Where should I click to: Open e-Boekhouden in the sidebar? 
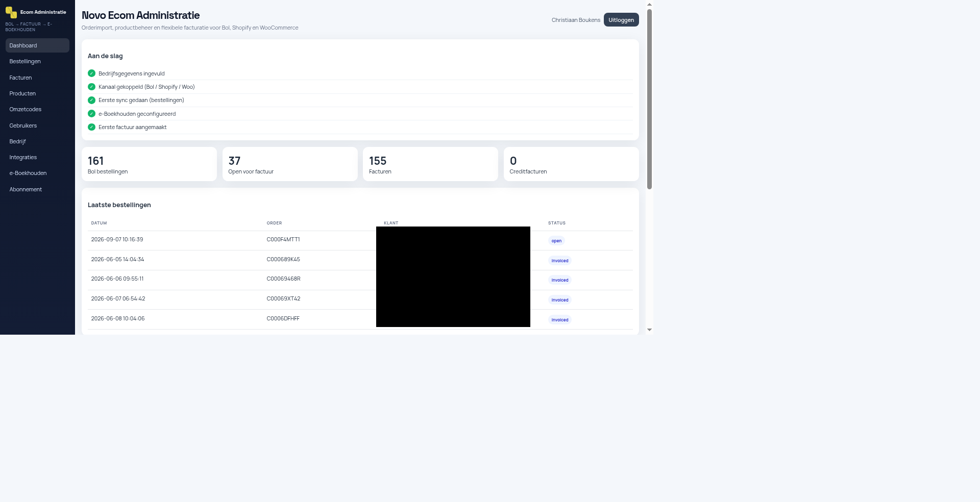tap(37, 173)
